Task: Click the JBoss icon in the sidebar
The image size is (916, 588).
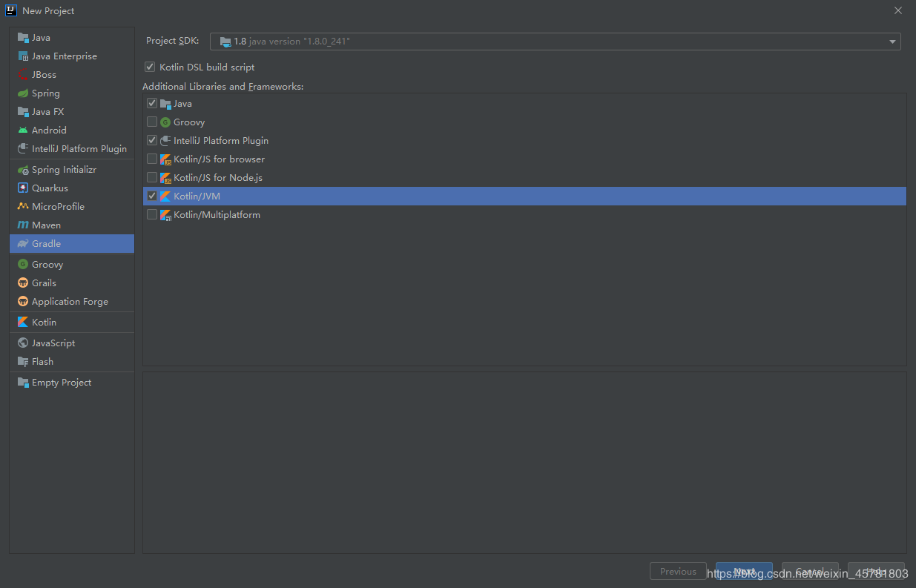Action: click(23, 74)
